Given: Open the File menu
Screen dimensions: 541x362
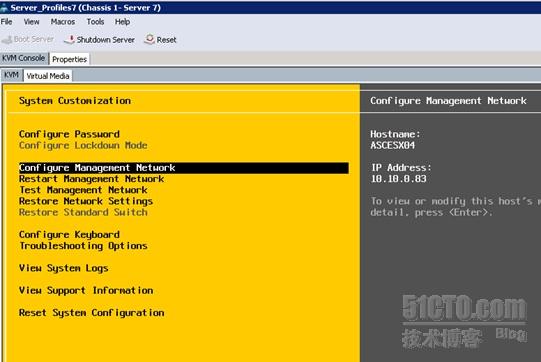Looking at the screenshot, I should click(x=7, y=22).
